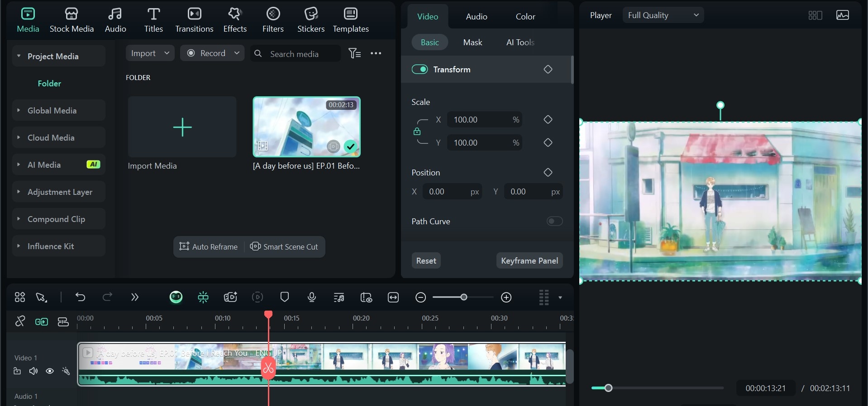The image size is (868, 406).
Task: Zoom in timeline with the plus icon
Action: click(x=506, y=297)
